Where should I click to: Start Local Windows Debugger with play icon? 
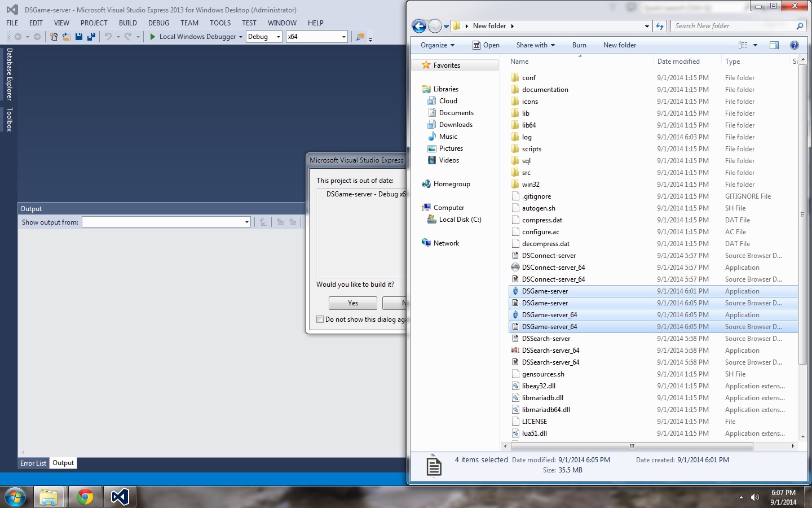tap(152, 37)
